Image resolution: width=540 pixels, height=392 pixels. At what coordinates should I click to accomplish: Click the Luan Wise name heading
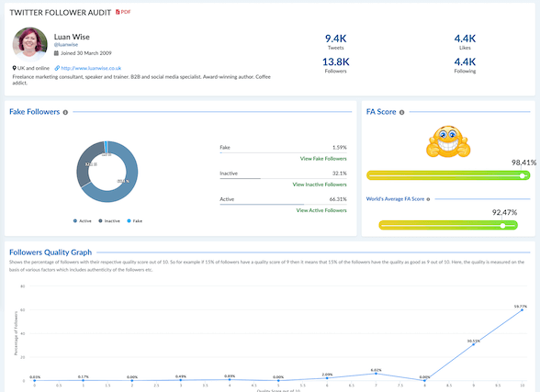coord(72,37)
